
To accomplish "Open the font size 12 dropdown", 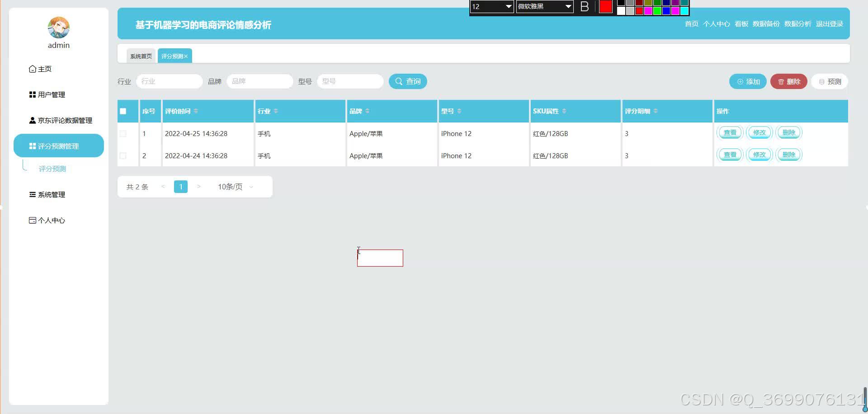I will click(x=492, y=6).
